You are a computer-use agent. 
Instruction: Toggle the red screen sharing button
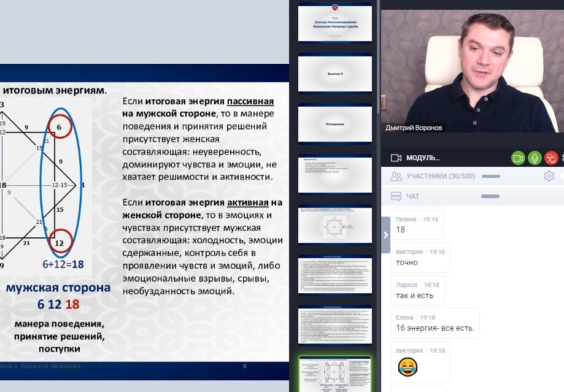click(x=551, y=158)
